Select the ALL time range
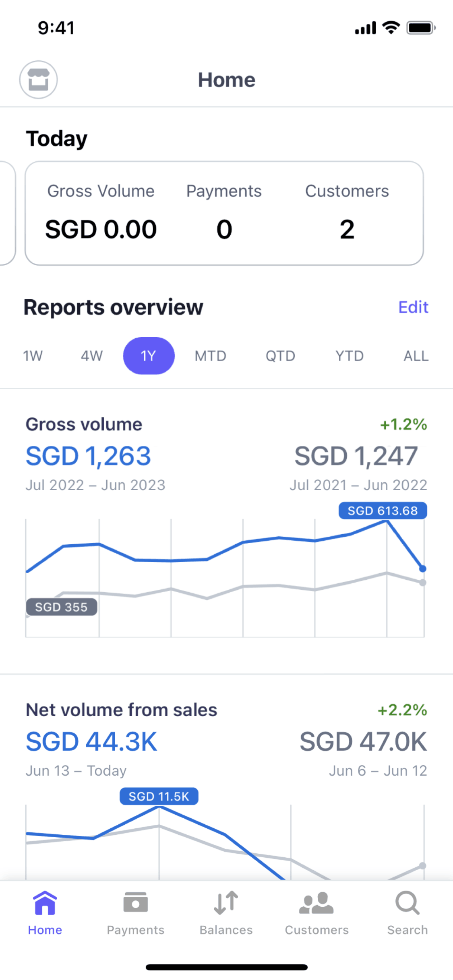The width and height of the screenshot is (453, 980). 416,356
